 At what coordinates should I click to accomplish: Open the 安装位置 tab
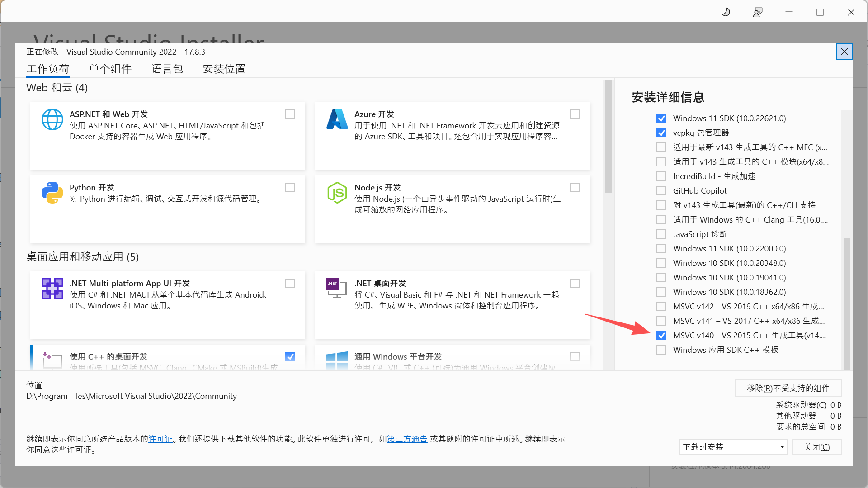[224, 69]
